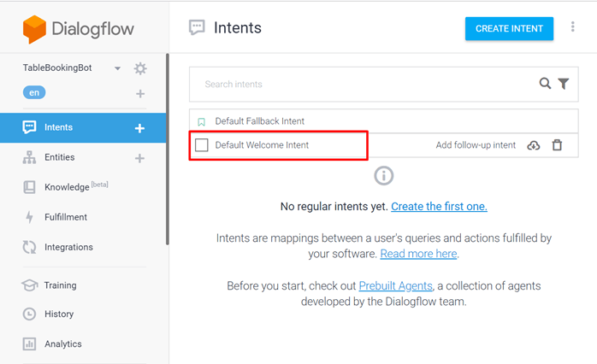Click Add follow-up intent

pos(476,145)
